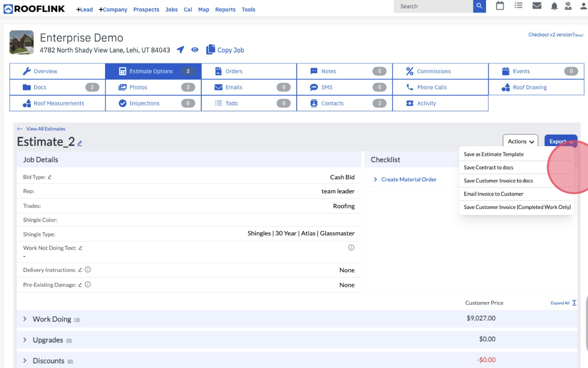The image size is (588, 368).
Task: Open the Docs tab
Action: [x=57, y=87]
